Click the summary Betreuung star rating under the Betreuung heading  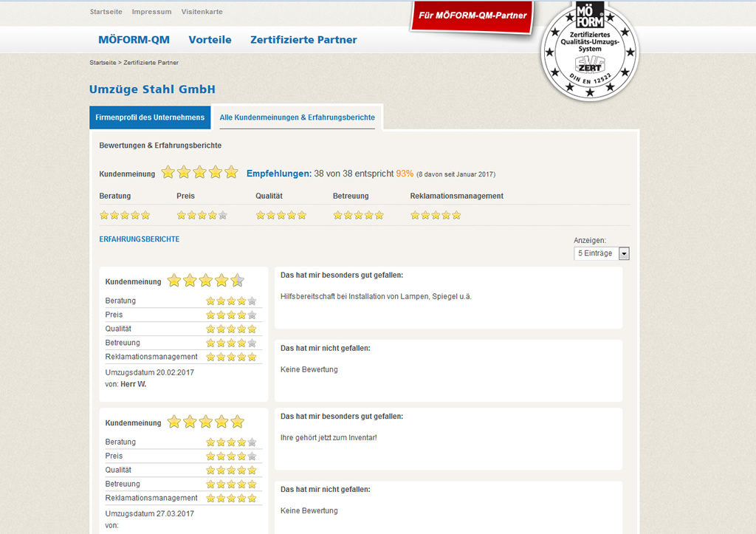[x=358, y=215]
